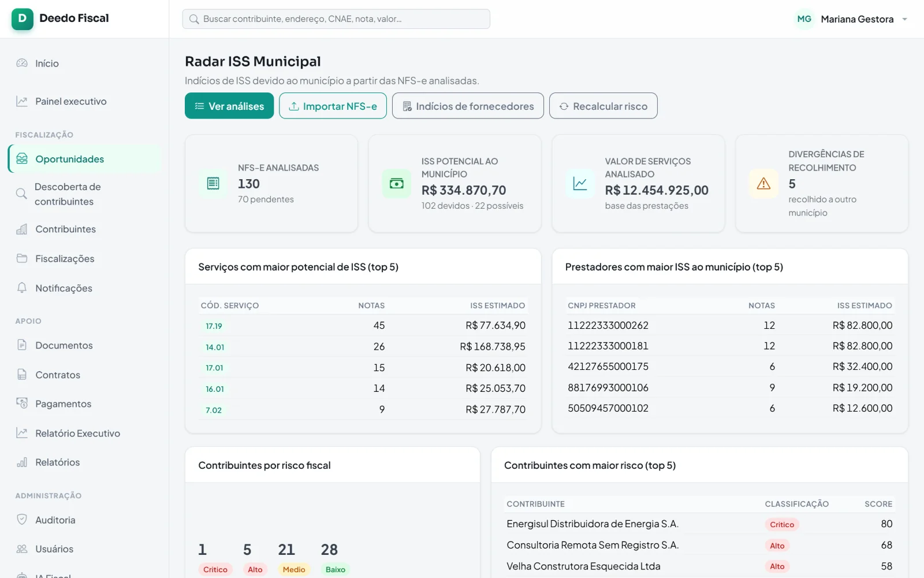
Task: Click the Usuários people icon
Action: pos(22,549)
